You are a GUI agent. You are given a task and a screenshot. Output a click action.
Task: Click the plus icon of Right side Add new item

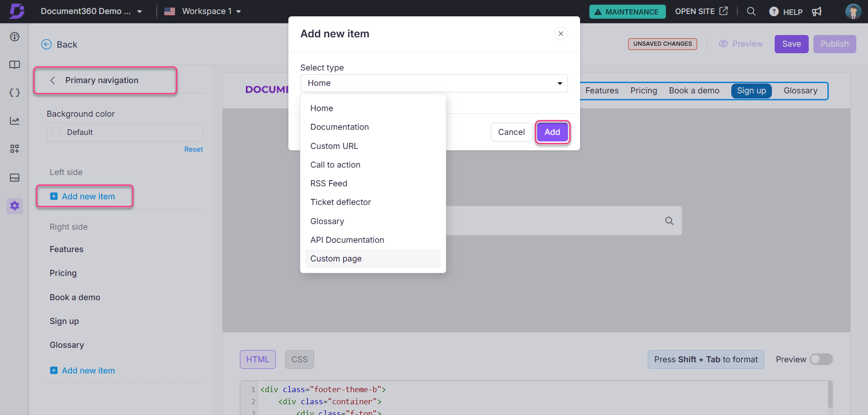click(54, 370)
